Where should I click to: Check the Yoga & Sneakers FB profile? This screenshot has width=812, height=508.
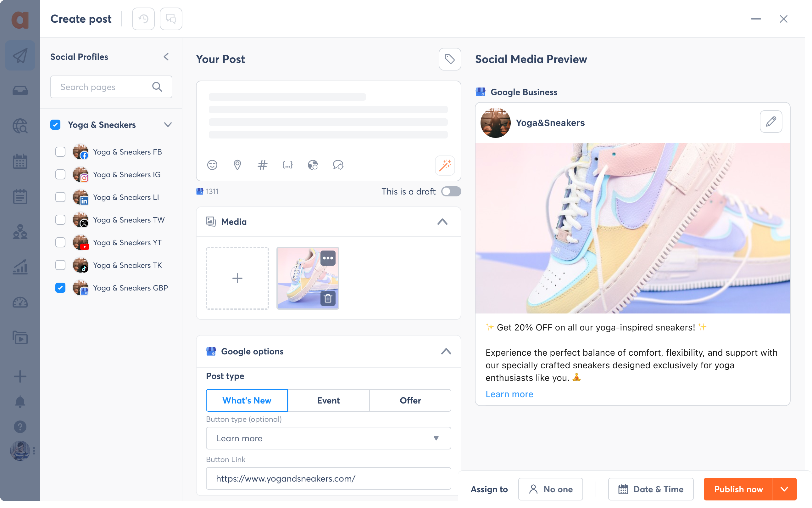coord(60,152)
